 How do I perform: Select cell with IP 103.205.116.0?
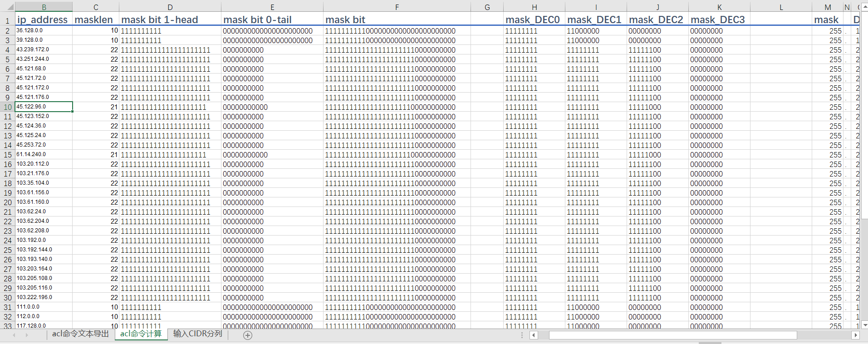click(x=44, y=288)
